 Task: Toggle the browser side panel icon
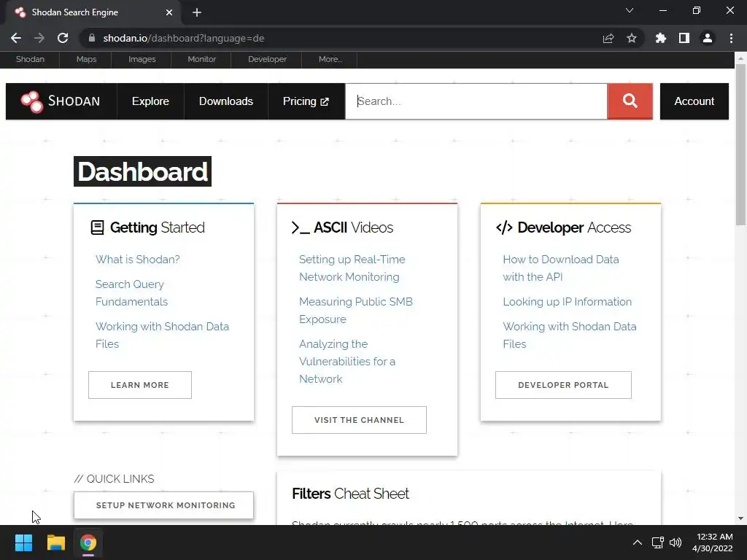[684, 38]
